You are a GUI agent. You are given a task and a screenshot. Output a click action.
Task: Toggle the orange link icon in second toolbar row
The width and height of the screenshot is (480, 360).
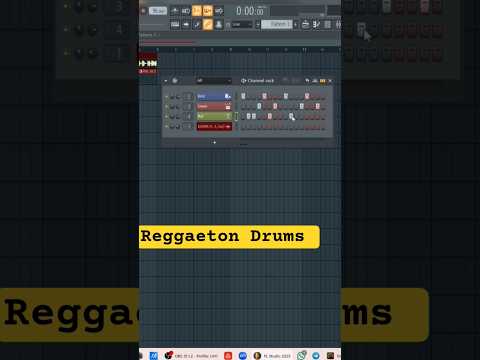pos(208,24)
